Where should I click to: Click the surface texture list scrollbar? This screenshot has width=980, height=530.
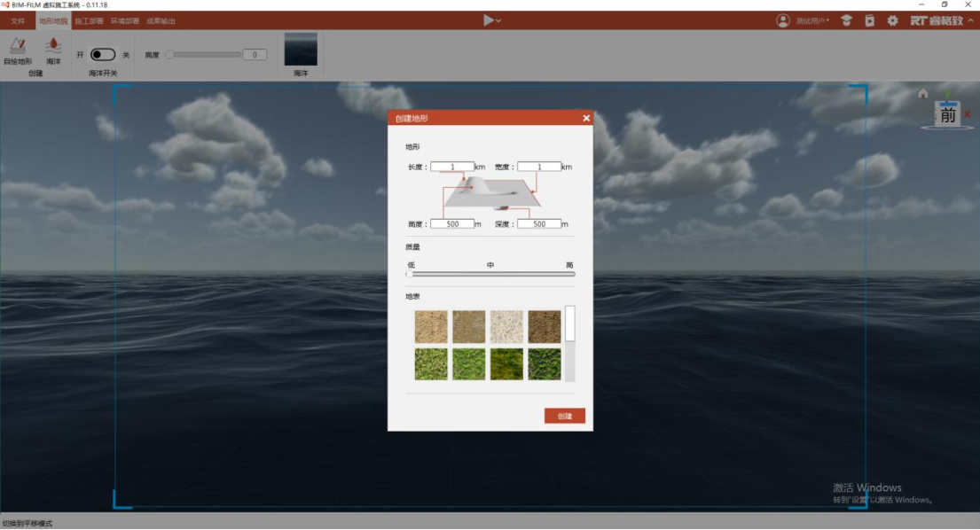(570, 343)
